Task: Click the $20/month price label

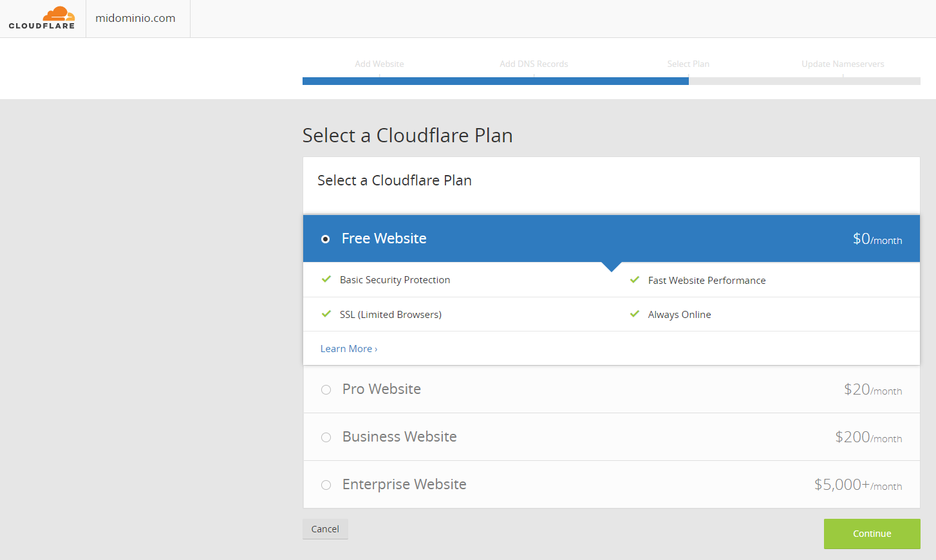Action: click(873, 389)
